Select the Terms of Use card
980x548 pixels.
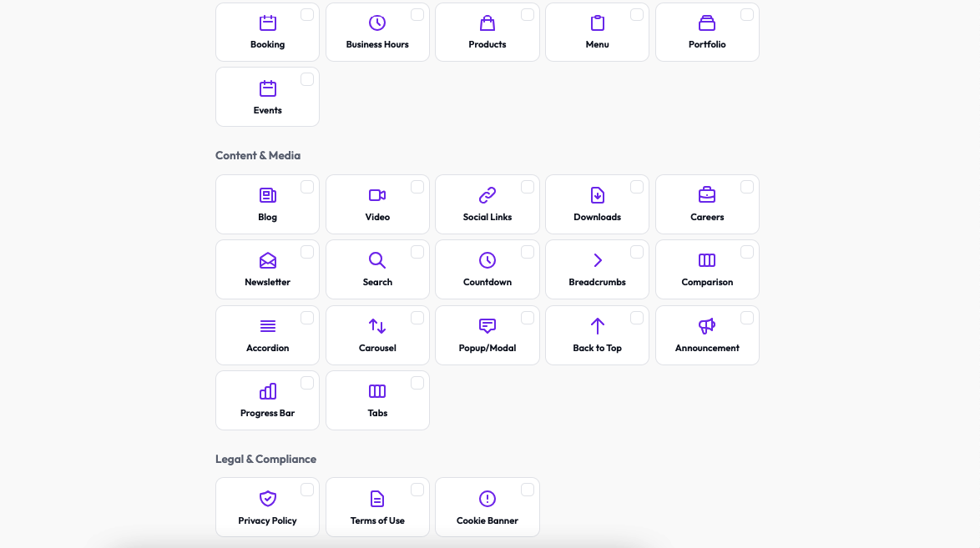coord(377,507)
